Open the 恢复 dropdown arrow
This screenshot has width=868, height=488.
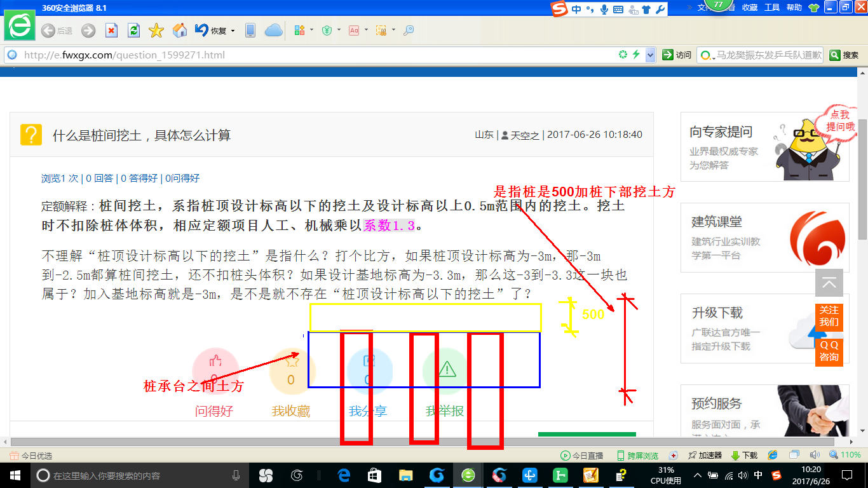tap(233, 30)
